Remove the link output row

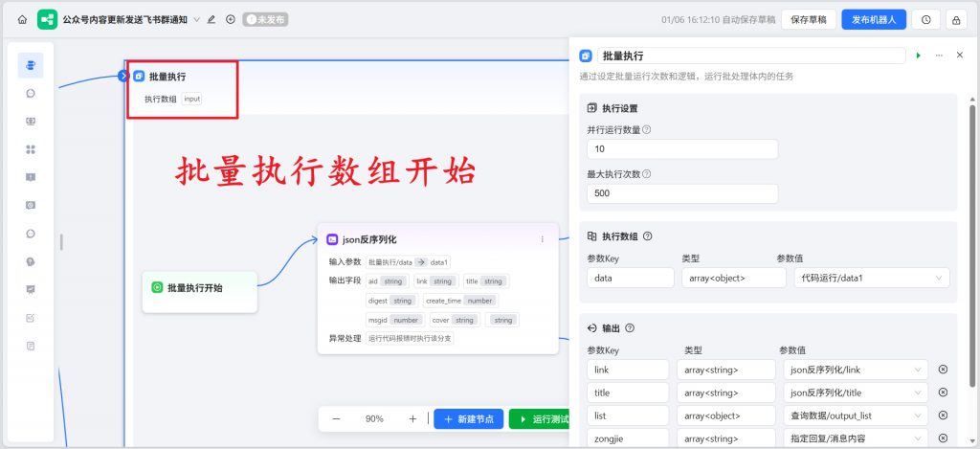(943, 370)
